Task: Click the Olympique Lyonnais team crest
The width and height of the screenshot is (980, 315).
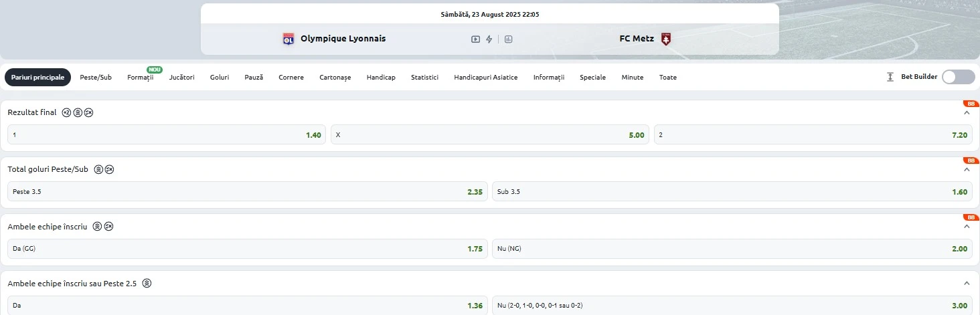Action: 289,39
